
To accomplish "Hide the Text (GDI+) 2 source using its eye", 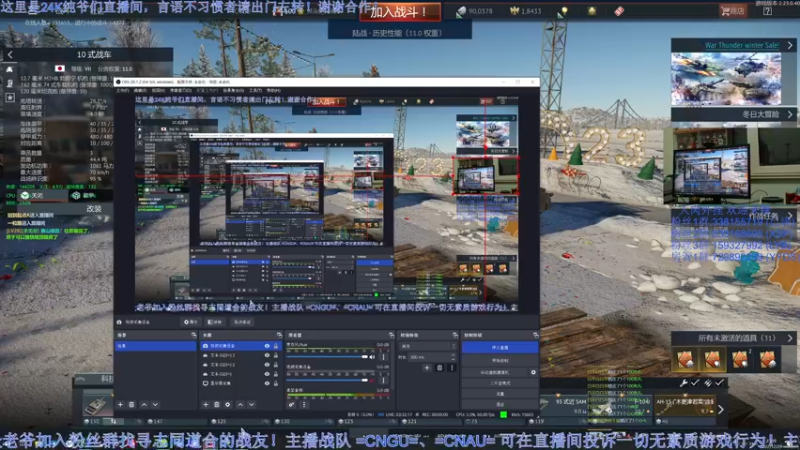I will coord(267,365).
